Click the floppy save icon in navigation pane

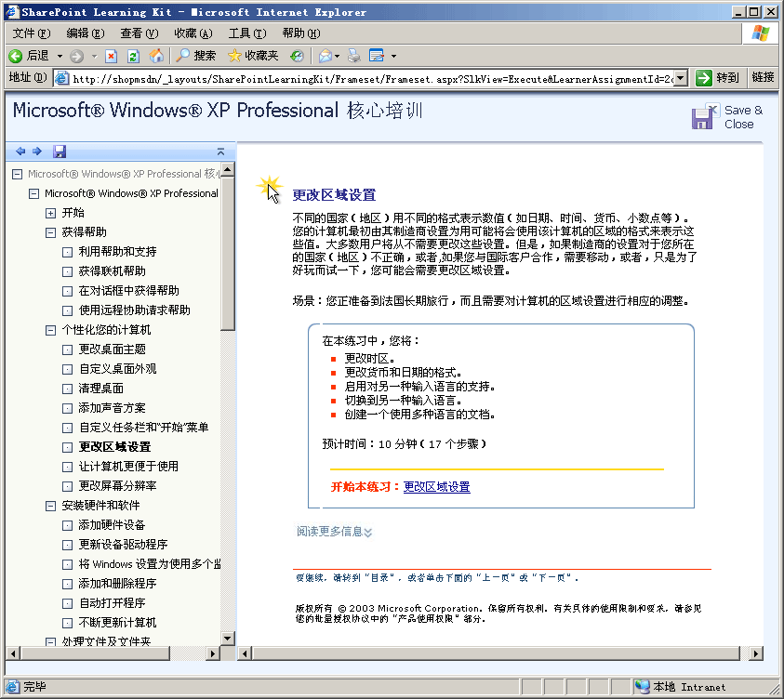(60, 152)
